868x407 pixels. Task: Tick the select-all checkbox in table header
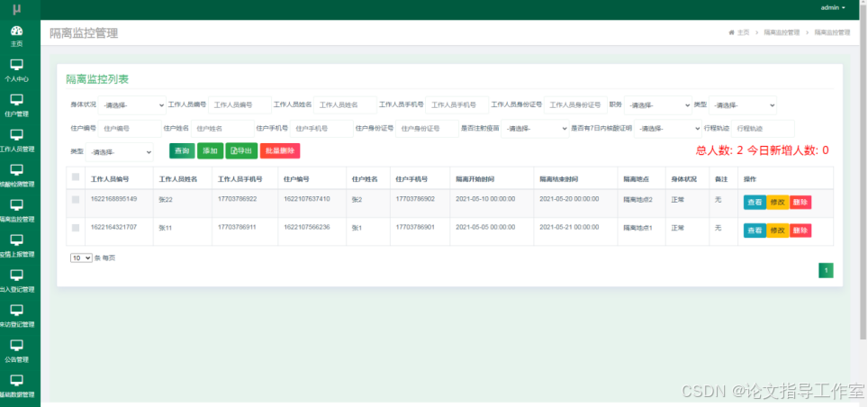[x=76, y=177]
